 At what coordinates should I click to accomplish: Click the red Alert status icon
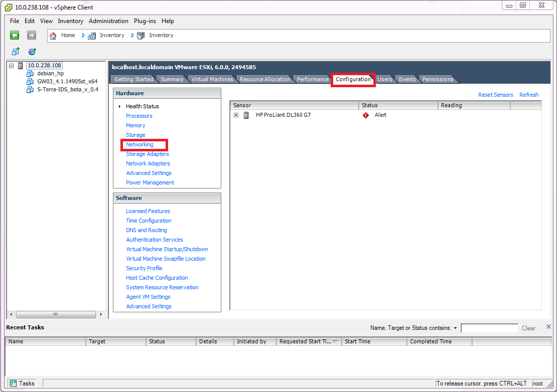tap(365, 115)
